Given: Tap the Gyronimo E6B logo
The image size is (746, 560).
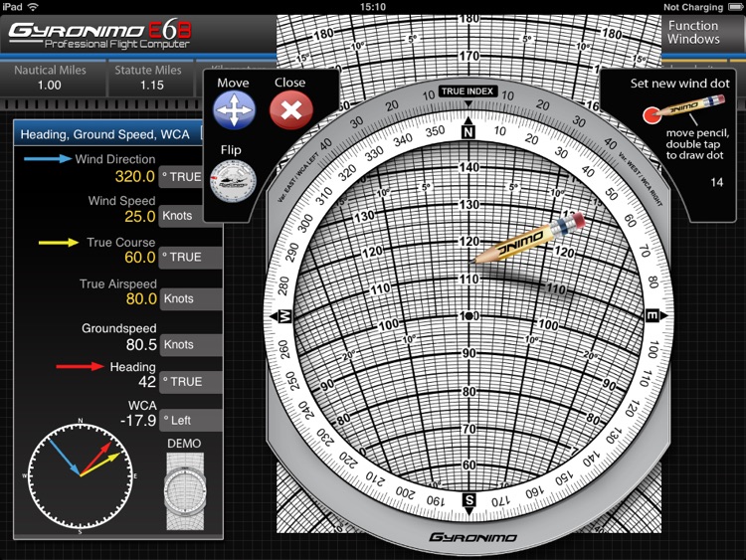Looking at the screenshot, I should pos(100,34).
